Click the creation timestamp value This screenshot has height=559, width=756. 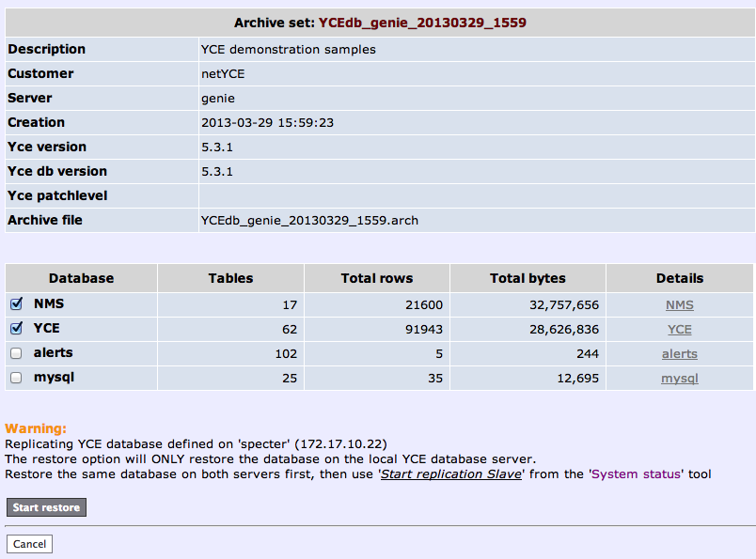[268, 123]
